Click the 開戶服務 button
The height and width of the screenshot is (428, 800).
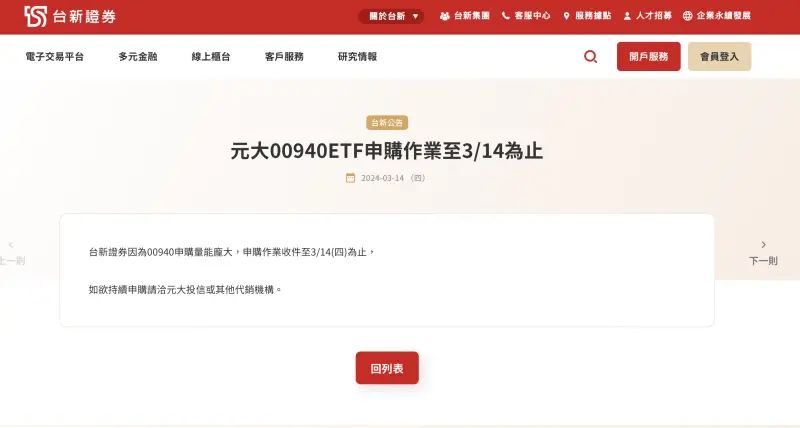648,57
